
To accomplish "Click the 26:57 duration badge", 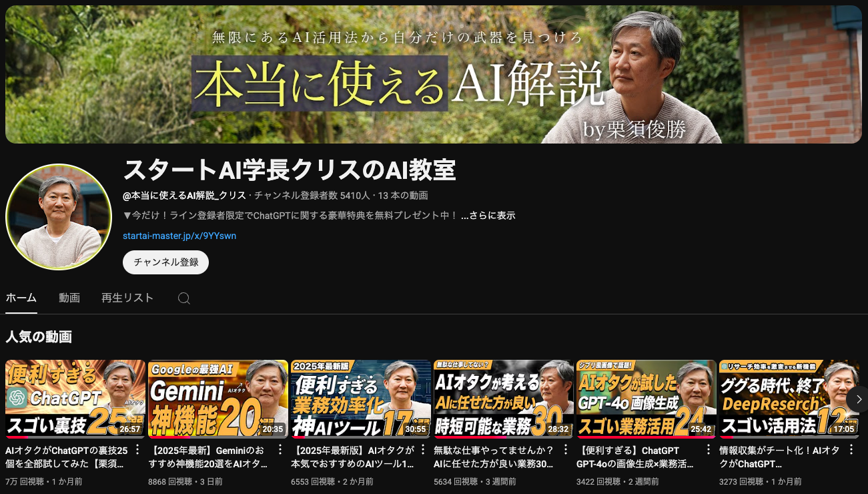I will (x=129, y=429).
